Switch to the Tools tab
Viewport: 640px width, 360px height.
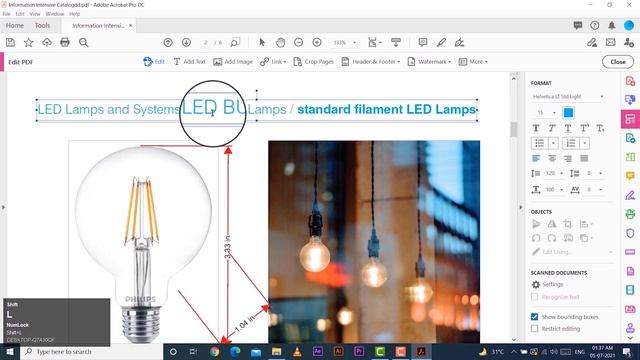point(42,25)
